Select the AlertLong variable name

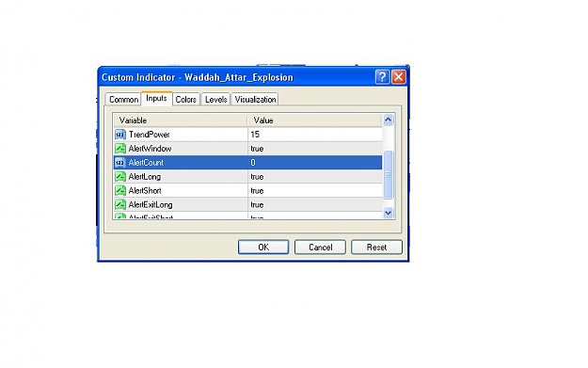(x=144, y=177)
